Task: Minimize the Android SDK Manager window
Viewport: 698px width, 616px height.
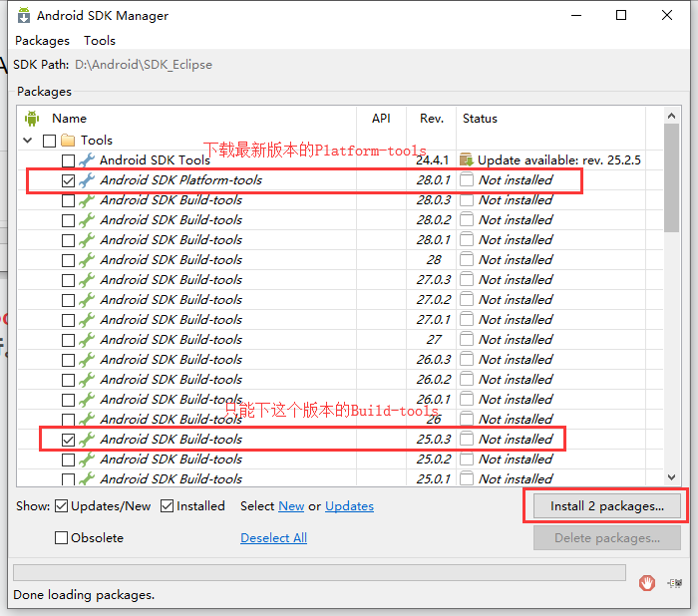Action: pyautogui.click(x=576, y=15)
